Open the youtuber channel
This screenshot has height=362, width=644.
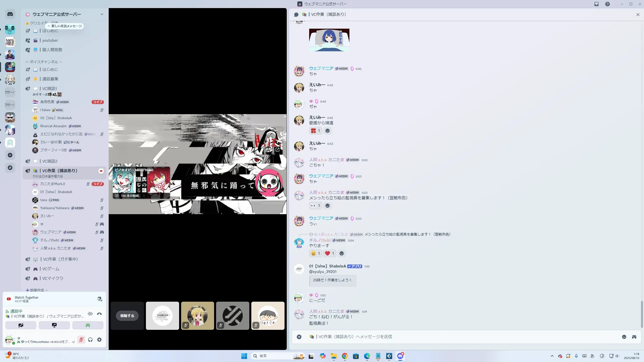pyautogui.click(x=50, y=40)
